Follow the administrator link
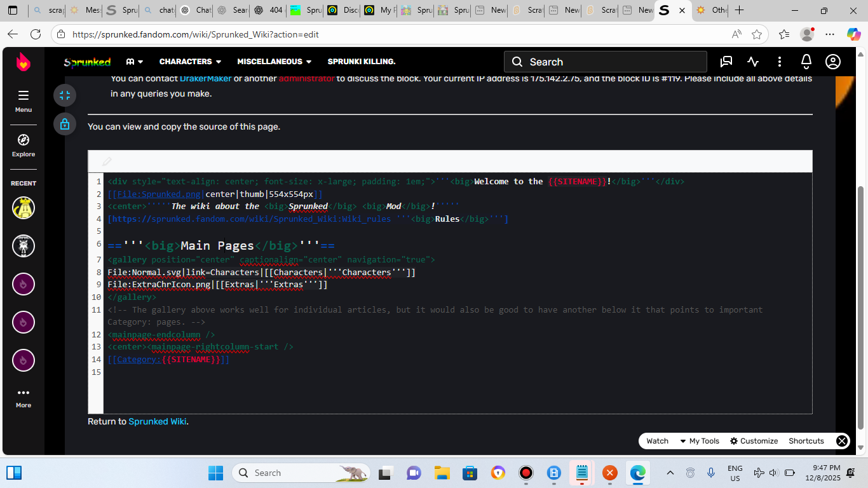Screen dimensions: 868x488 click(306, 79)
